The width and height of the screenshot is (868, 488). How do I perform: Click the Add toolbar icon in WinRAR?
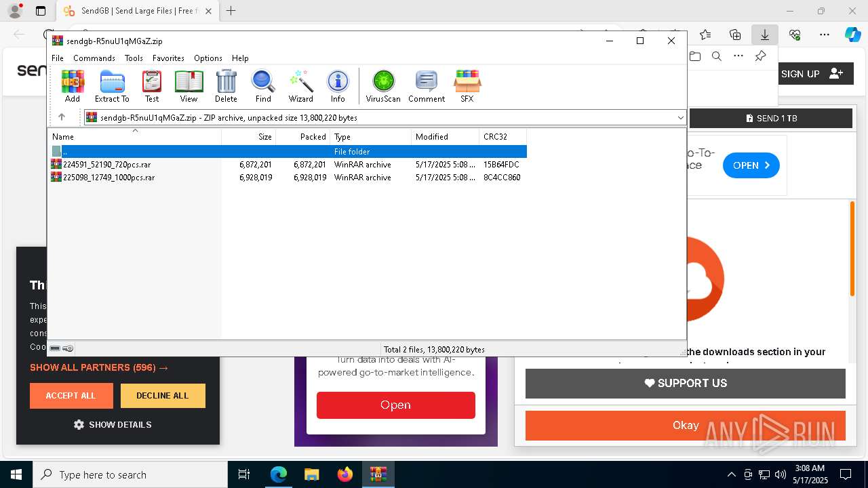(x=73, y=86)
